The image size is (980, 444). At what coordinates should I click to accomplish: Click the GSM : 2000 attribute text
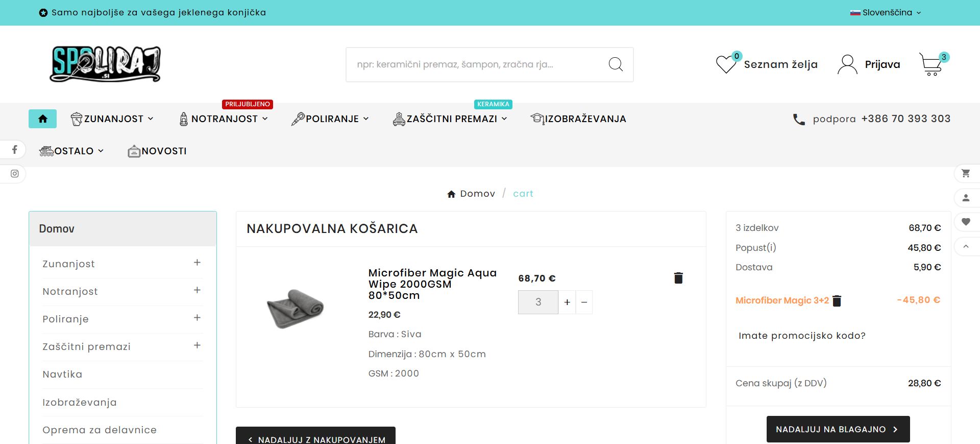click(x=394, y=373)
